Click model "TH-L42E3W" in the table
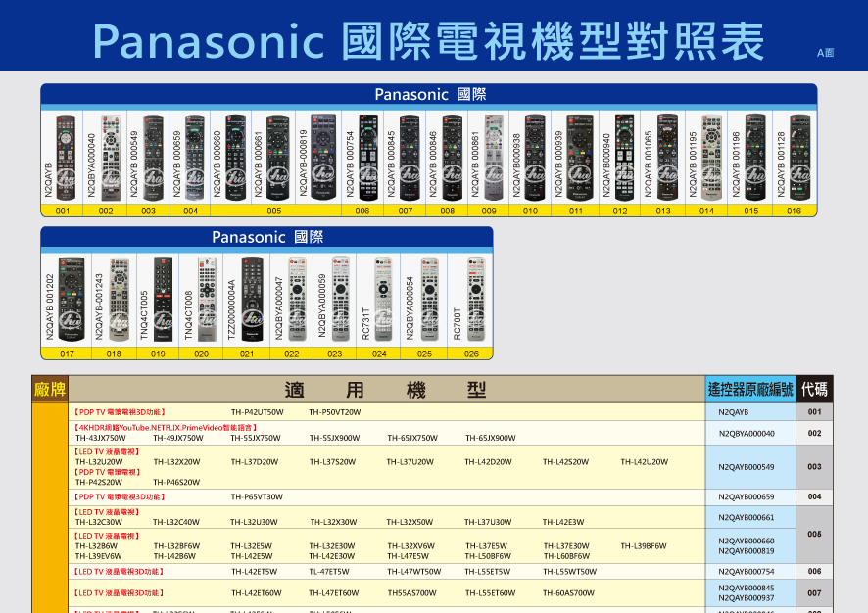The height and width of the screenshot is (613, 868). [x=563, y=522]
